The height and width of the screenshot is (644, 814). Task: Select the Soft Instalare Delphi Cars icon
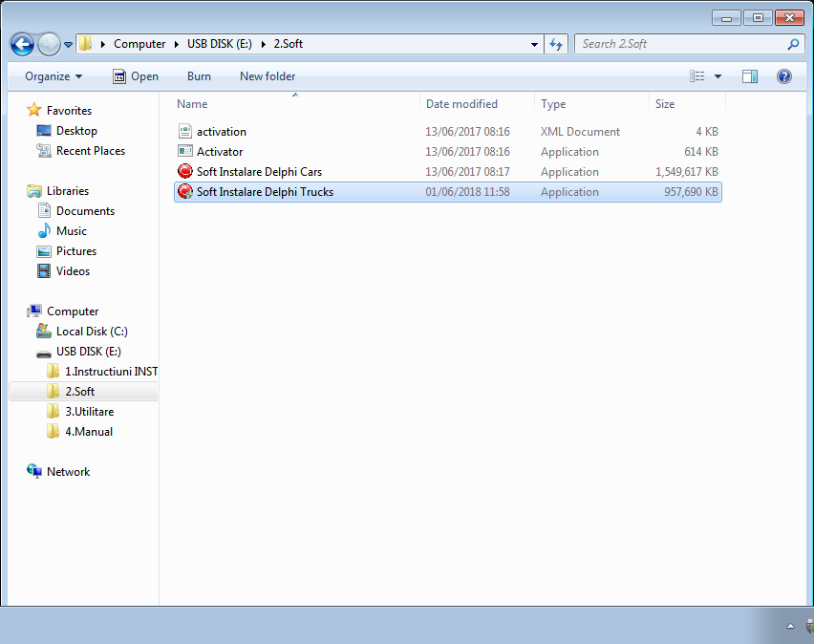(184, 171)
